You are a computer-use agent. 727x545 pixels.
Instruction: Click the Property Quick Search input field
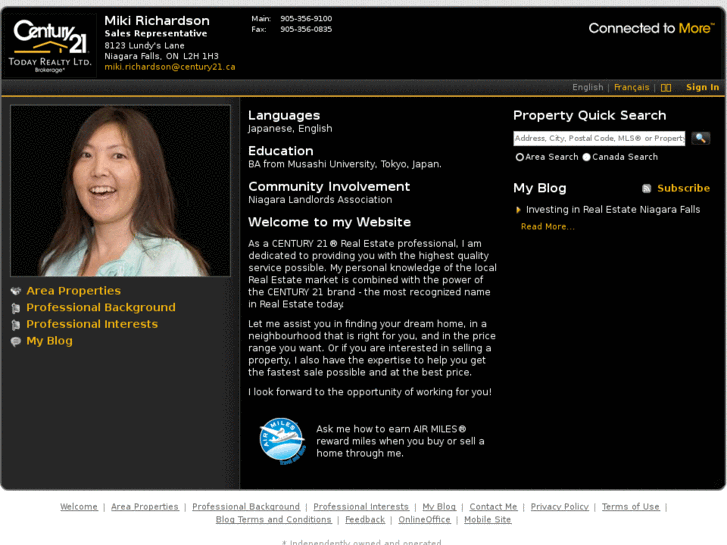599,138
